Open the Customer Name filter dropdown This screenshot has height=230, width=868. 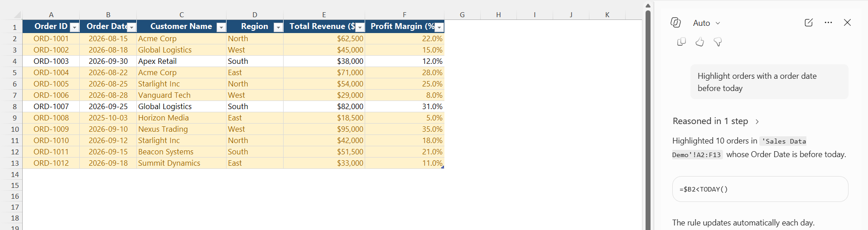pyautogui.click(x=221, y=28)
